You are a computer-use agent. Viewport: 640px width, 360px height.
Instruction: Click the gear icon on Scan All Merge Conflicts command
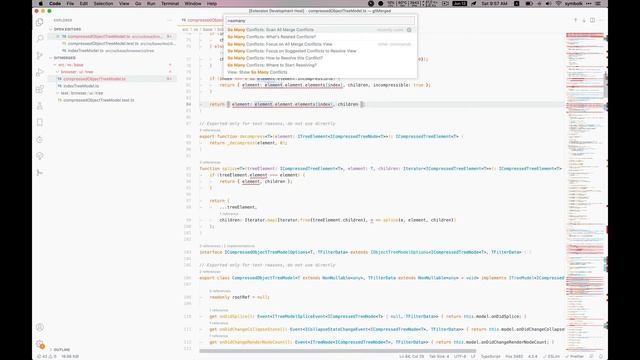pyautogui.click(x=409, y=30)
